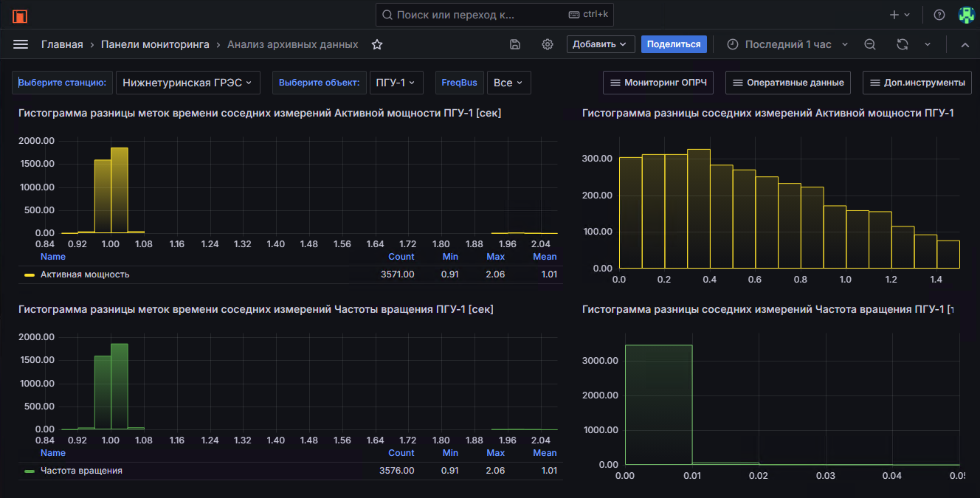Open the help question mark icon
The width and height of the screenshot is (980, 498).
click(939, 15)
